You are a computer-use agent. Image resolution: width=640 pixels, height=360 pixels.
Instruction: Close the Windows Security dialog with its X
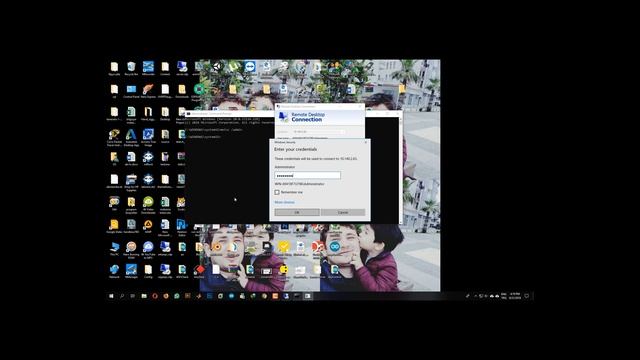tap(366, 142)
